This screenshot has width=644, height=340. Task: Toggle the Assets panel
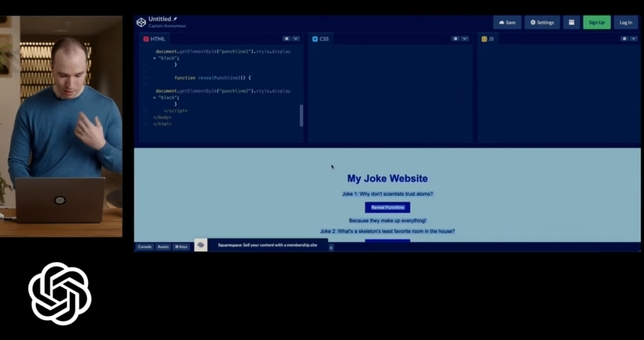point(163,247)
